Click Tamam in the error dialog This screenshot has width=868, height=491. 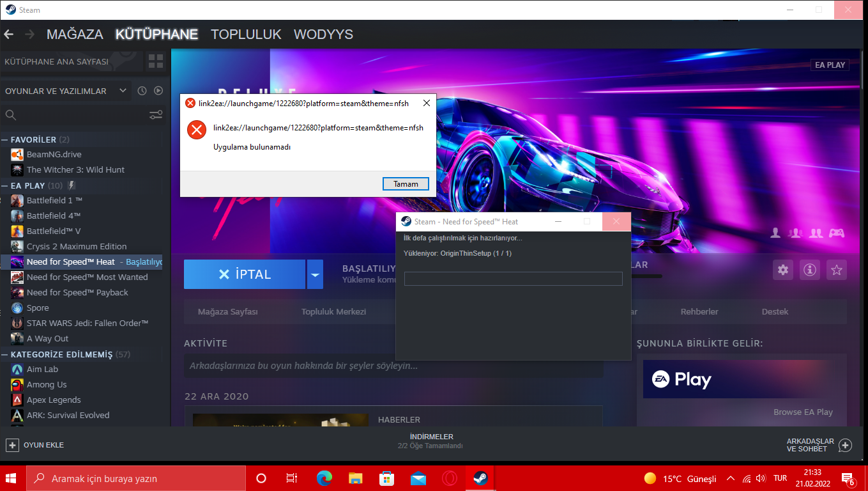(x=406, y=184)
